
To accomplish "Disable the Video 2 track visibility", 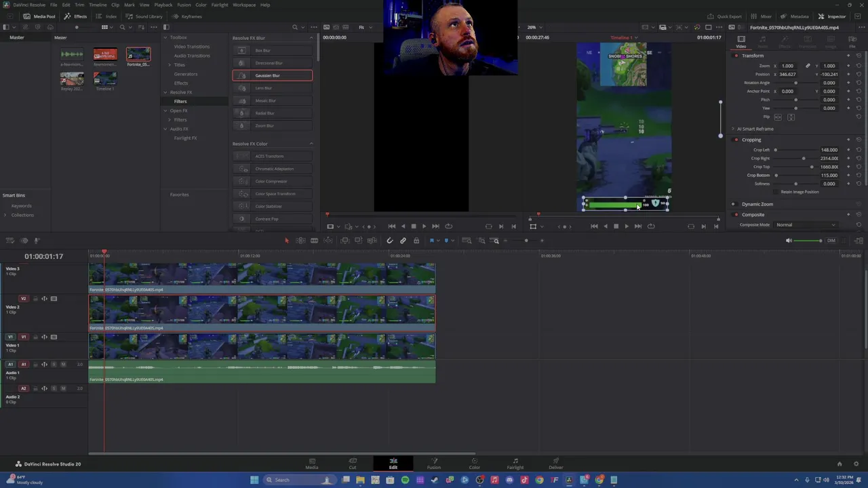I will click(54, 299).
